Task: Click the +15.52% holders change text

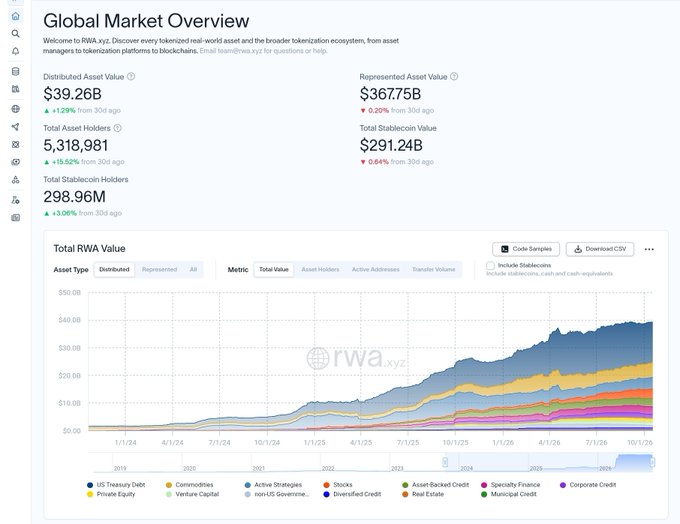Action: (x=65, y=162)
